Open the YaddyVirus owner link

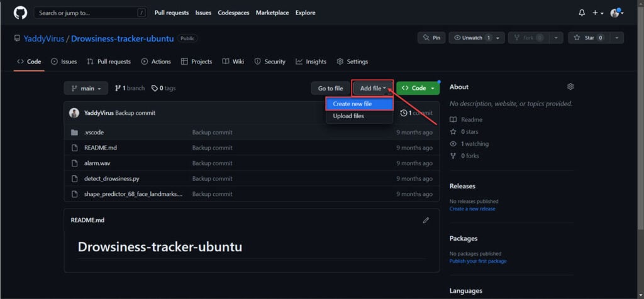click(x=44, y=38)
